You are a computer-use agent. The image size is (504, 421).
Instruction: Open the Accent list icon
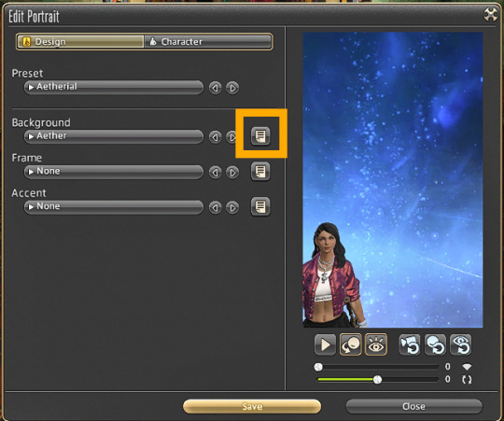260,206
